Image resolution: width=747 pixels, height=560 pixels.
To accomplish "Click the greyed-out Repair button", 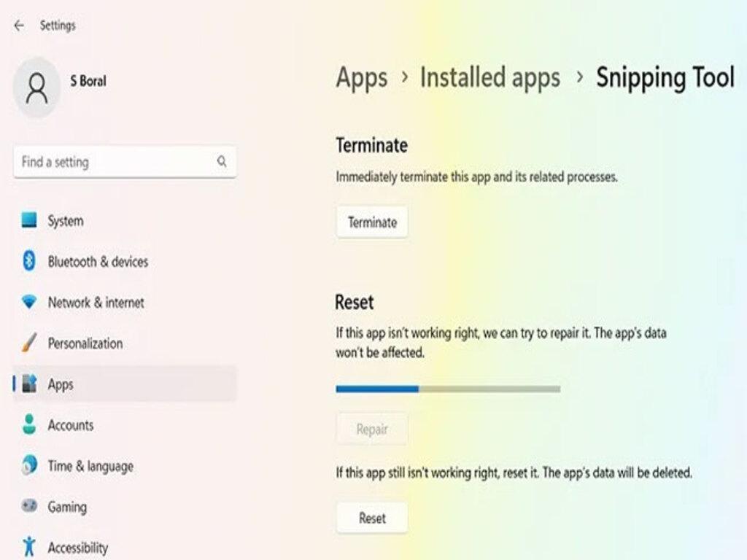I will pos(372,429).
